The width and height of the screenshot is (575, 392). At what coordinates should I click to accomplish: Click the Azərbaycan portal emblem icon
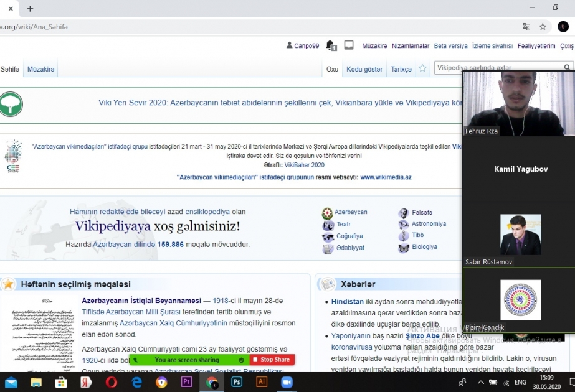[x=327, y=212]
